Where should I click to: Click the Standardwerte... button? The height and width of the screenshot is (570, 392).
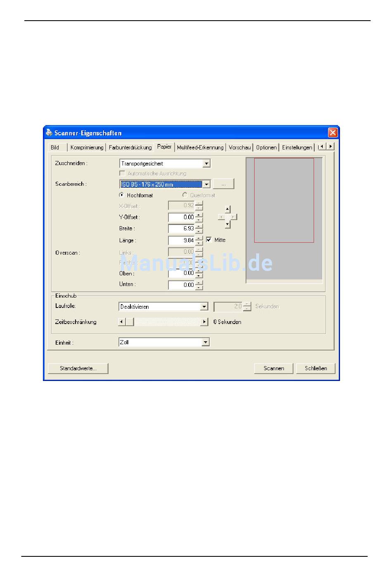(x=78, y=368)
